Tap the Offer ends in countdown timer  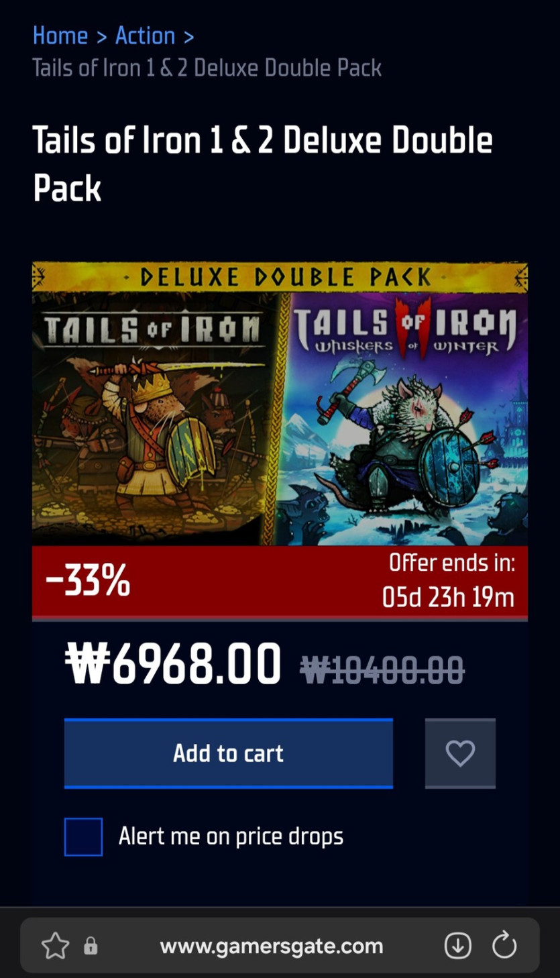tap(449, 580)
